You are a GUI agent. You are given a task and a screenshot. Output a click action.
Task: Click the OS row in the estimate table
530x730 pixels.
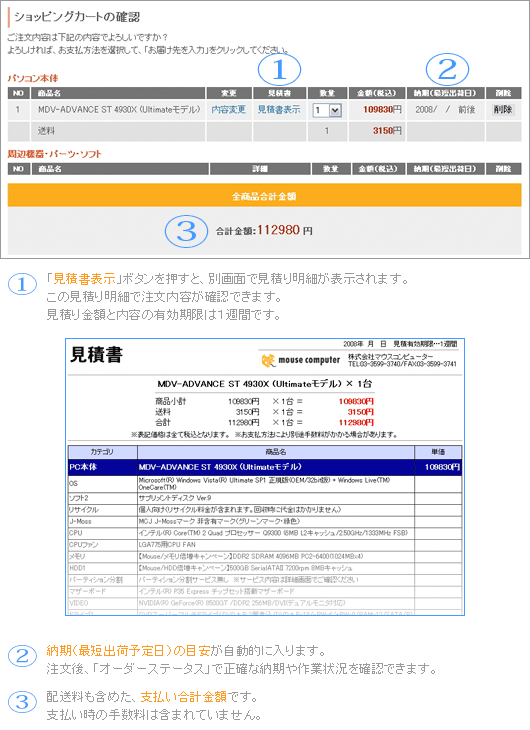tap(265, 484)
